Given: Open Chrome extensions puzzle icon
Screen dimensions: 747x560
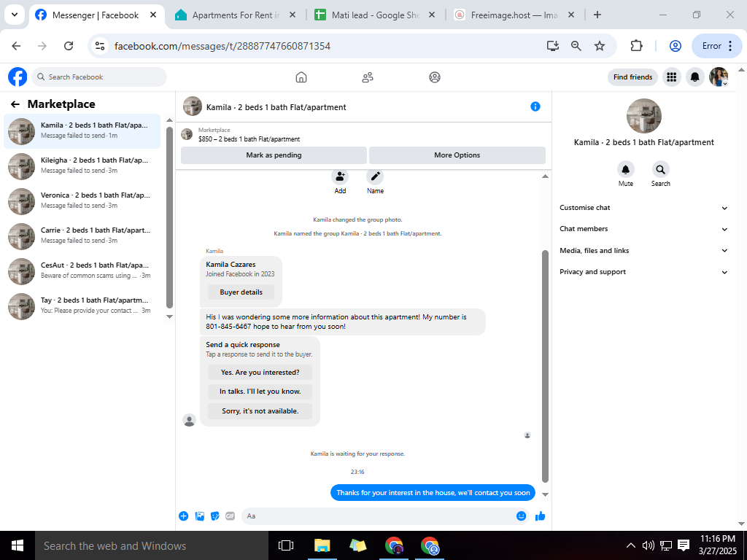Looking at the screenshot, I should tap(636, 46).
